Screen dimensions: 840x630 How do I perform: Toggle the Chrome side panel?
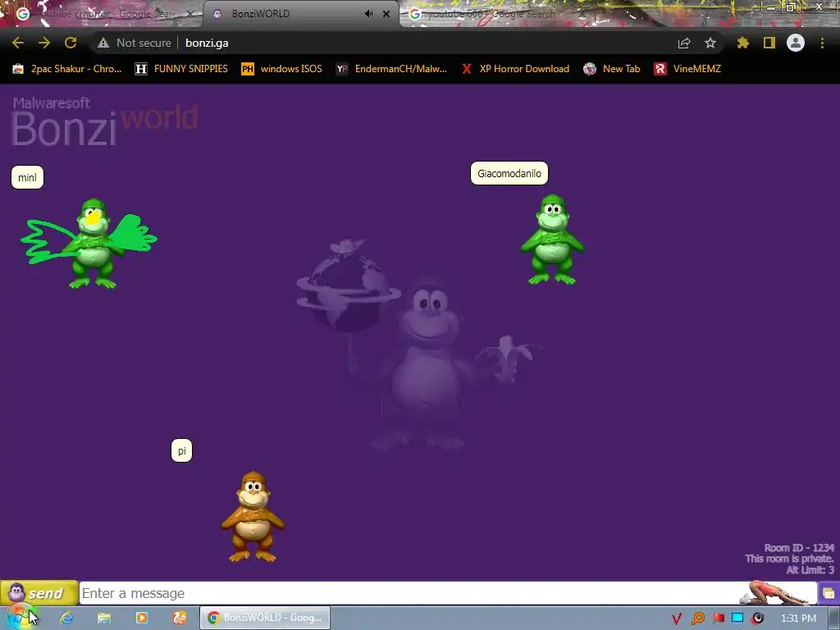(769, 43)
